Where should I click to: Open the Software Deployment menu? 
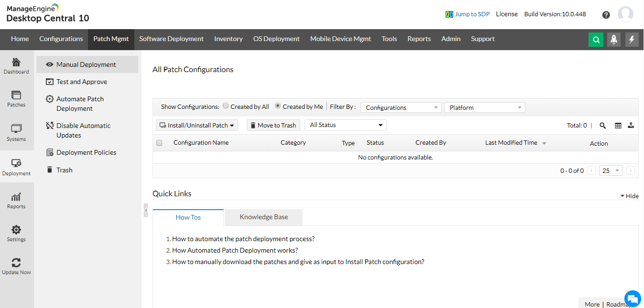171,39
